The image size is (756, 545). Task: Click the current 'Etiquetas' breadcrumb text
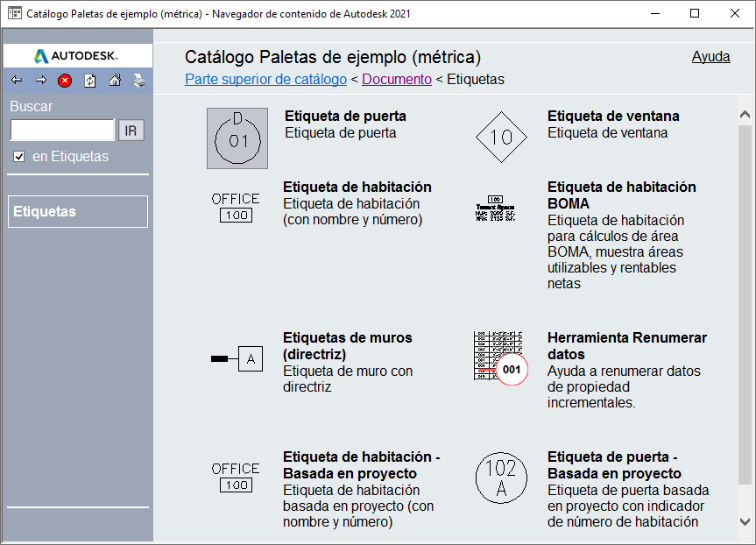476,79
